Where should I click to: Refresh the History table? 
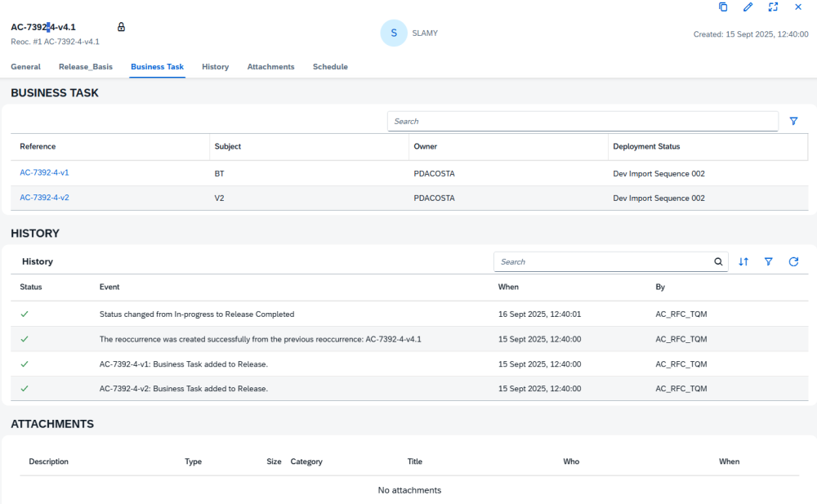pyautogui.click(x=793, y=262)
